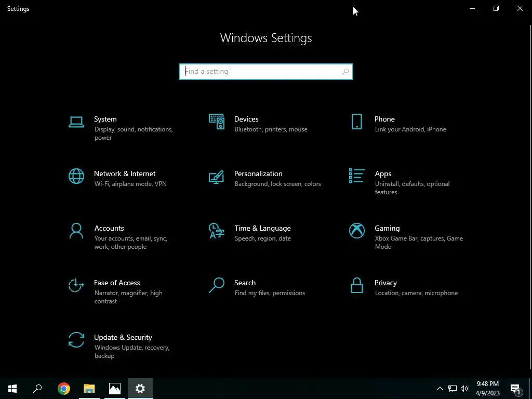
Task: Click "Find my files, permissions" text
Action: click(x=270, y=293)
